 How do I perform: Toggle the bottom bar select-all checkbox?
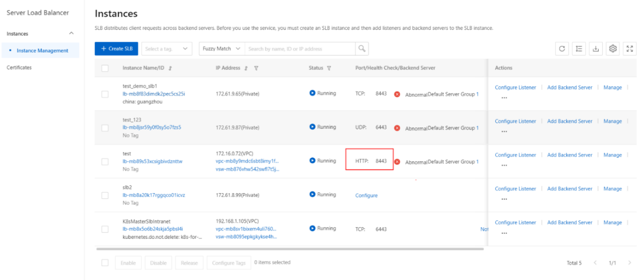click(105, 263)
